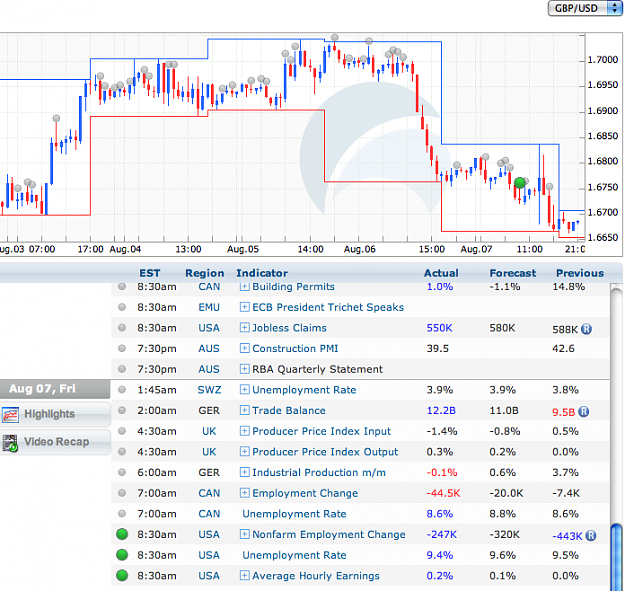625x591 pixels.
Task: Toggle the Building Permits gray marker
Action: pos(122,287)
